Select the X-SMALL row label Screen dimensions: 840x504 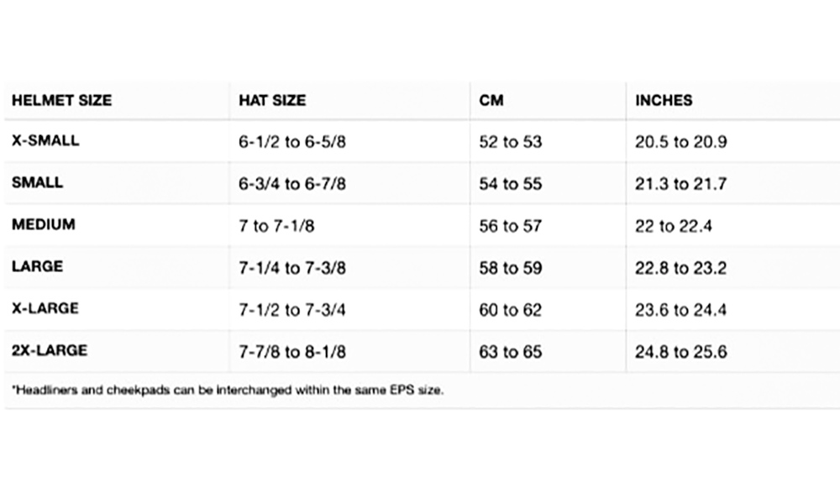point(45,140)
